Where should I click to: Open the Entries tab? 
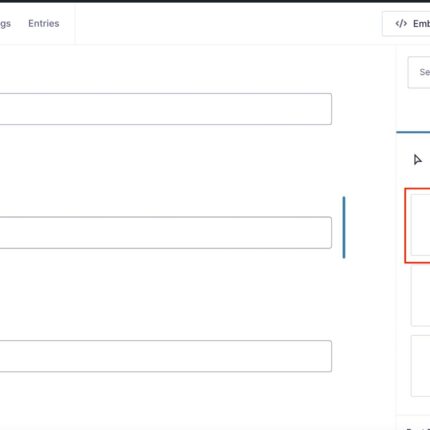pos(44,24)
